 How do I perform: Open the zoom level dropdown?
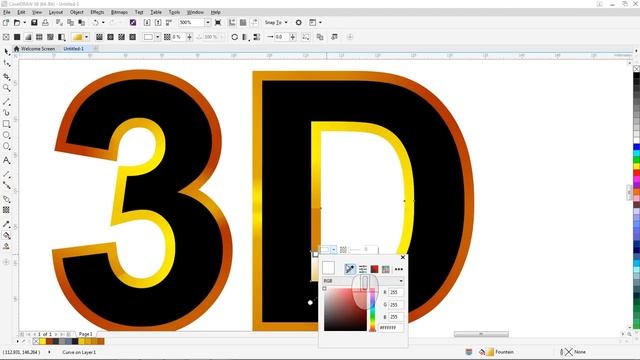pos(208,22)
